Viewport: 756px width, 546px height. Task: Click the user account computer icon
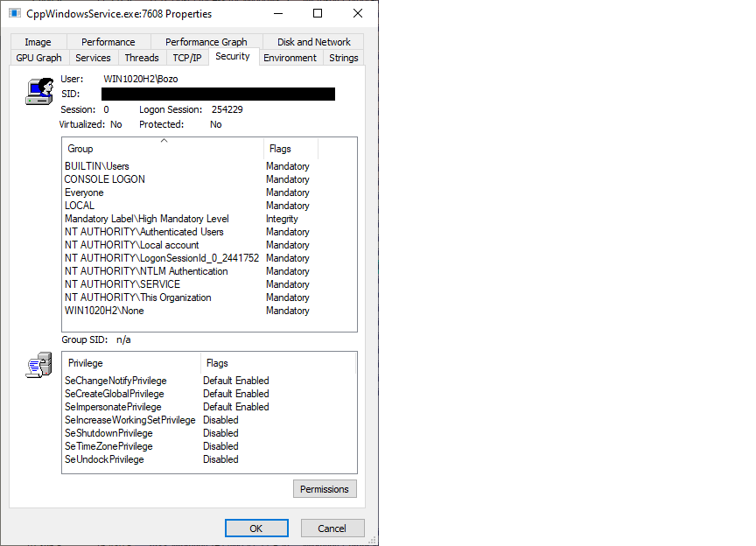click(38, 90)
